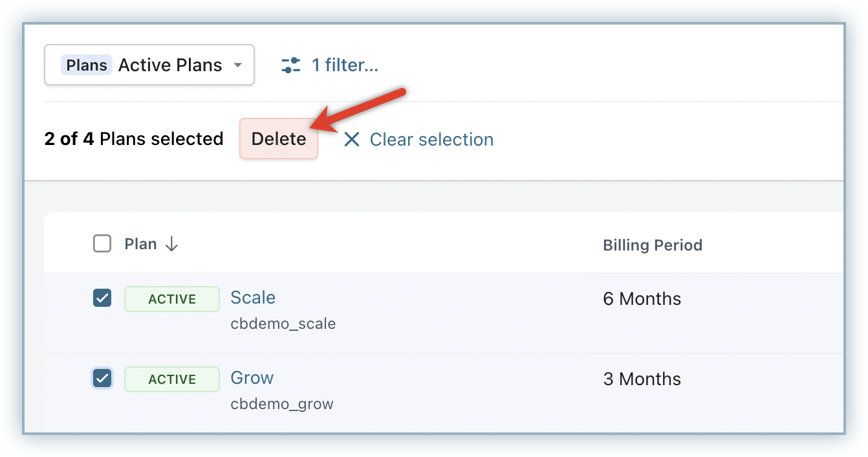Open the Scale plan link
The height and width of the screenshot is (457, 868).
[x=253, y=298]
